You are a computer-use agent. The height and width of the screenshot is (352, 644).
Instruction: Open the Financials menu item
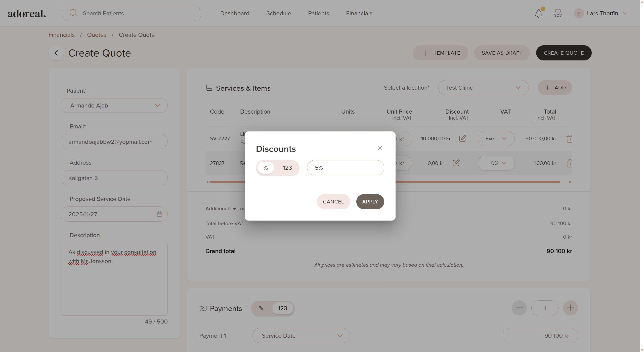(x=359, y=13)
